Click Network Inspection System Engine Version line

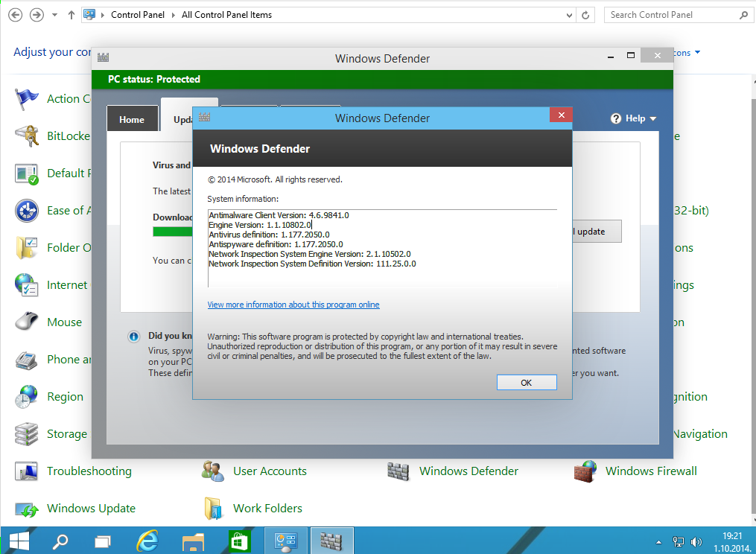click(310, 254)
